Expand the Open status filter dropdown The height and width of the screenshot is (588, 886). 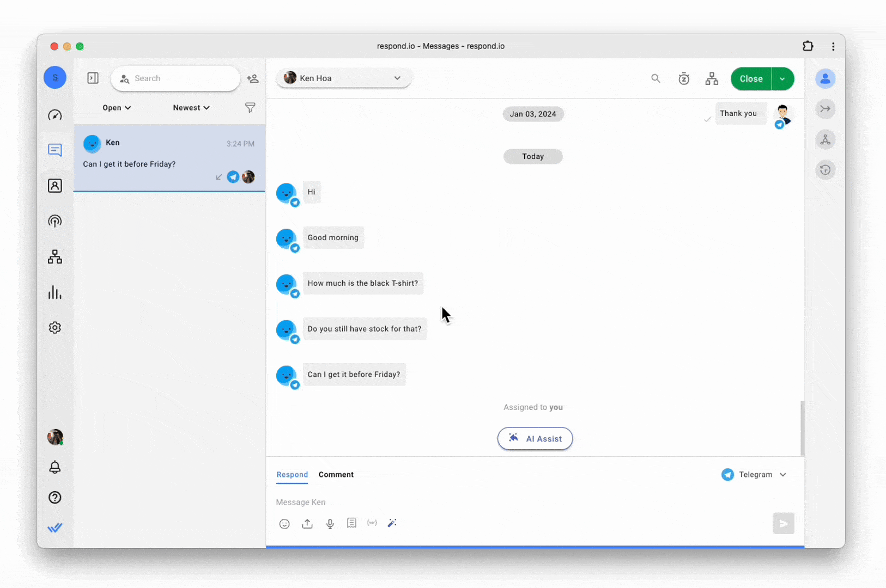[x=117, y=108]
